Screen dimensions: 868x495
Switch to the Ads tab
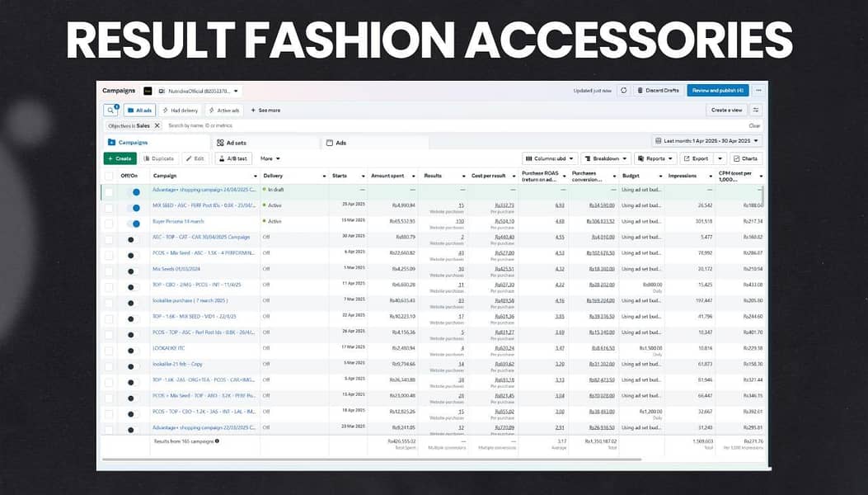tap(340, 143)
